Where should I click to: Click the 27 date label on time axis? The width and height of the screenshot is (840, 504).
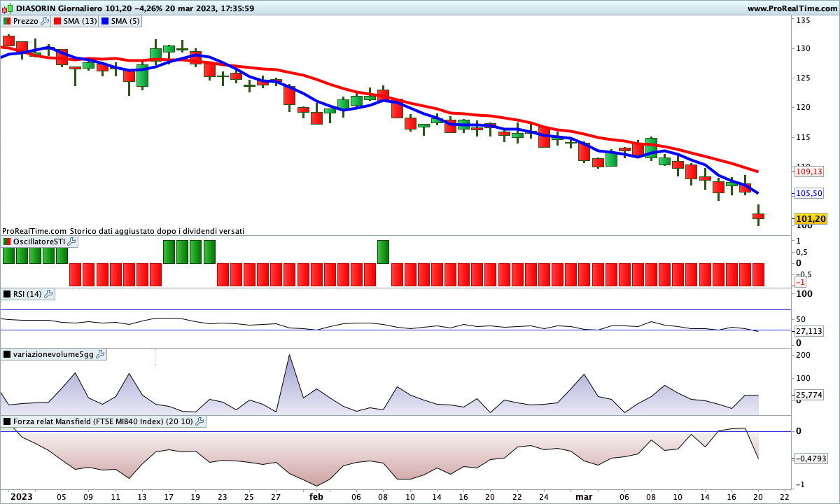276,496
